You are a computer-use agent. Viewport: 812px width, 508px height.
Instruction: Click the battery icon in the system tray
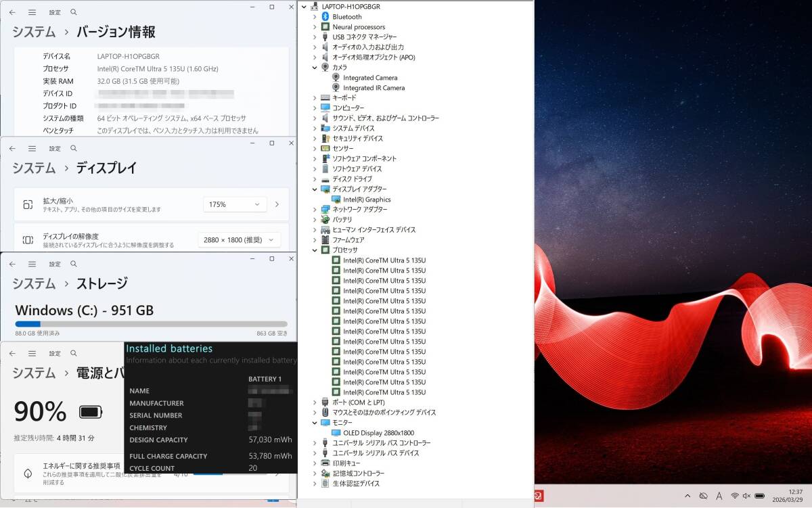[x=759, y=496]
